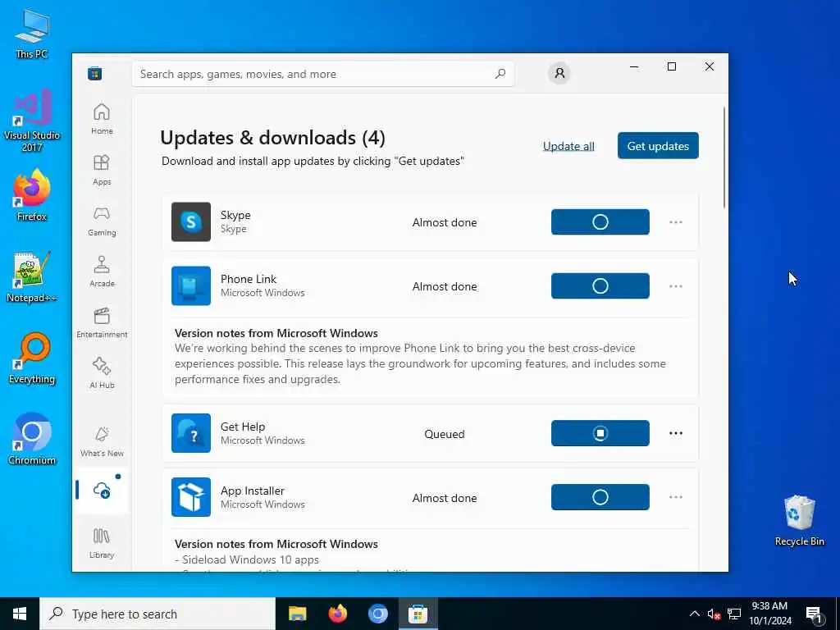Open Firefox from the taskbar
Screen dimensions: 840x630
[x=337, y=614]
